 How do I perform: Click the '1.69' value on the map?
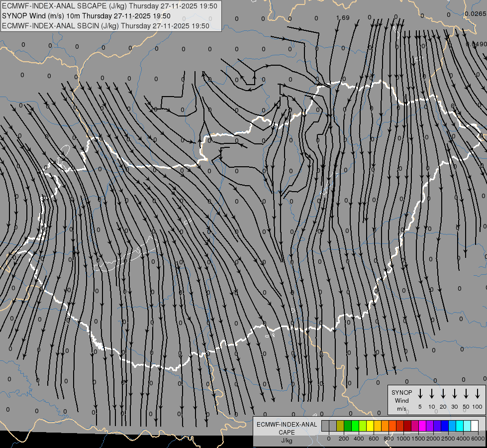click(343, 18)
